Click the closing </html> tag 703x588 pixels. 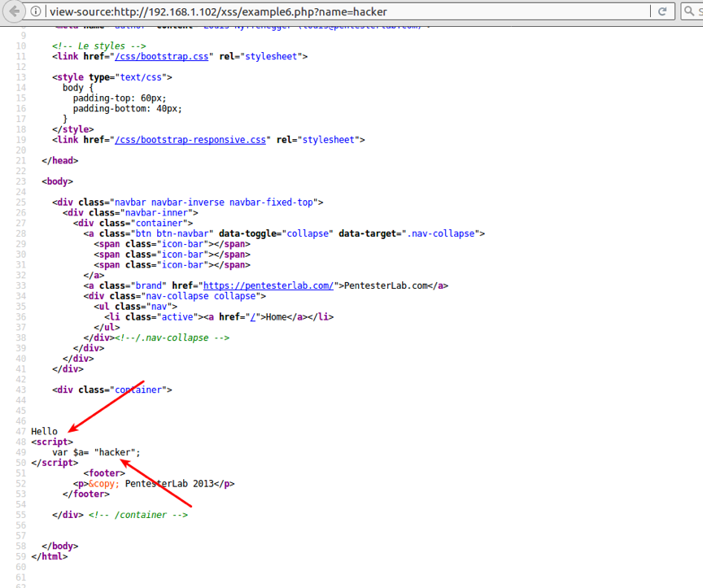click(x=50, y=556)
